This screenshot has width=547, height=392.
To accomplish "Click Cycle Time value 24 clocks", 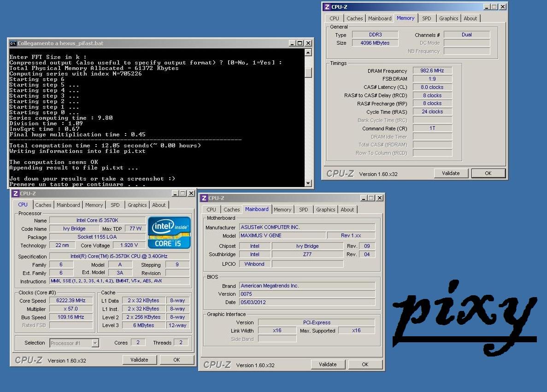I will click(432, 111).
